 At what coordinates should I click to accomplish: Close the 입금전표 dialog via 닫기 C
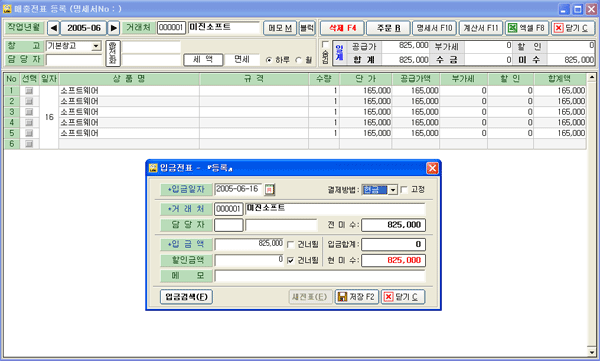pos(403,297)
